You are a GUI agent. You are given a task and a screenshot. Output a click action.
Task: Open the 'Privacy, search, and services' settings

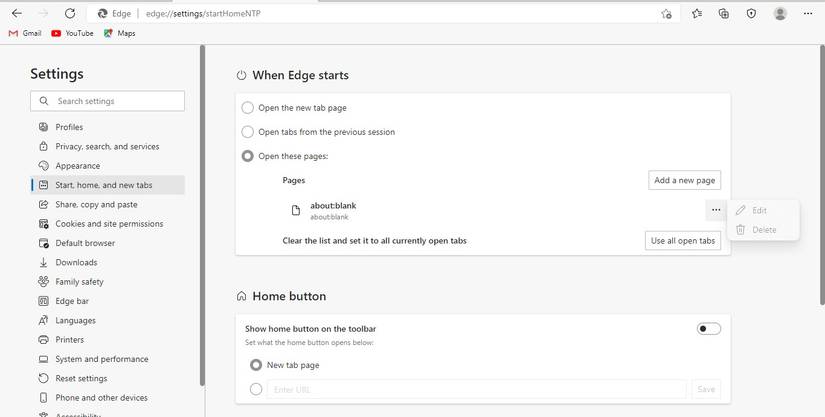point(107,147)
